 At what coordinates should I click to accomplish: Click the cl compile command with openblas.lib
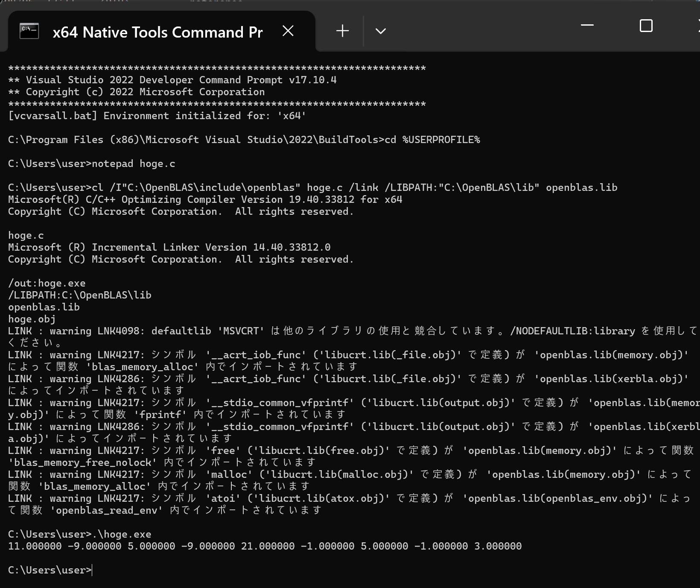tap(313, 187)
